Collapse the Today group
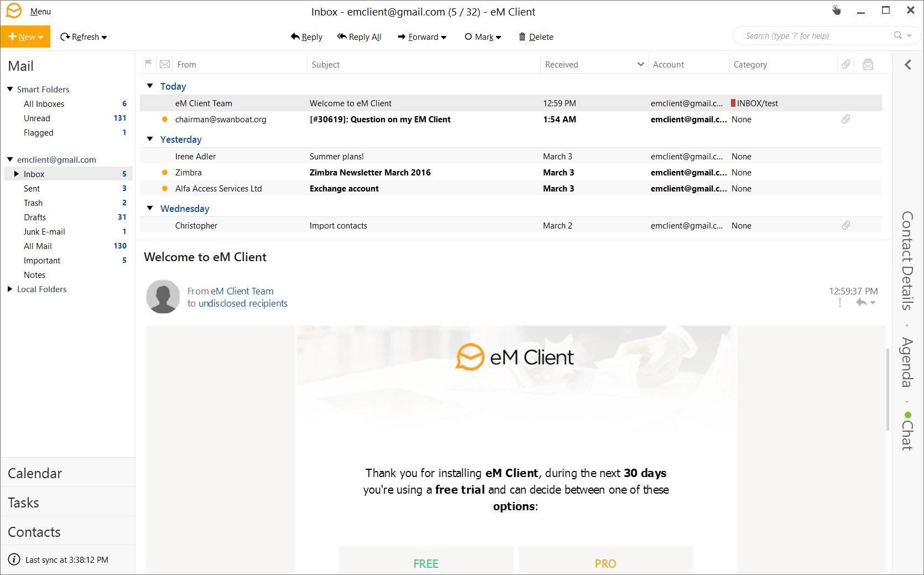The width and height of the screenshot is (924, 575). point(150,86)
